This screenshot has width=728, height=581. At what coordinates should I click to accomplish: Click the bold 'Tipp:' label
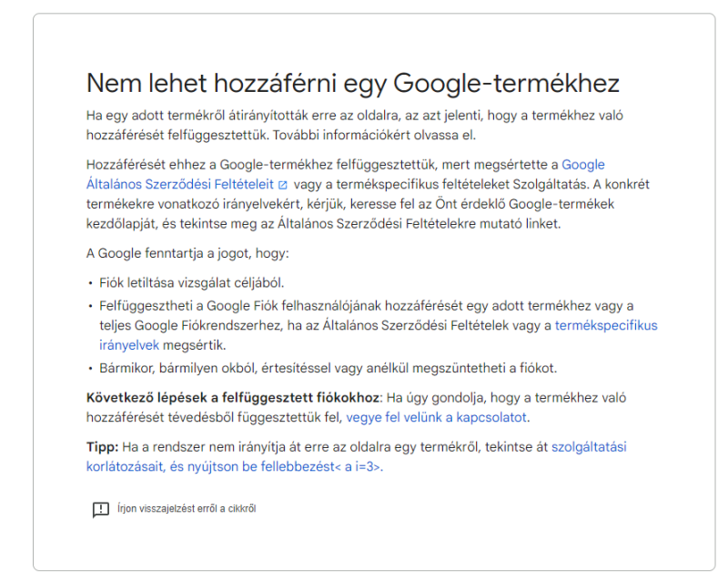103,446
